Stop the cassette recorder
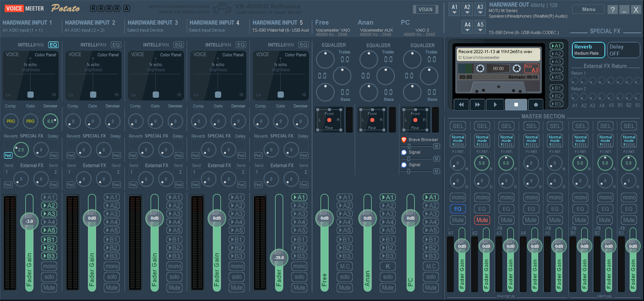The width and height of the screenshot is (644, 301). point(516,105)
